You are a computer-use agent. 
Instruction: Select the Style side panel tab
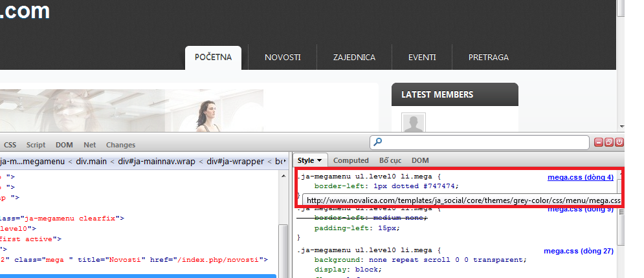click(x=309, y=160)
